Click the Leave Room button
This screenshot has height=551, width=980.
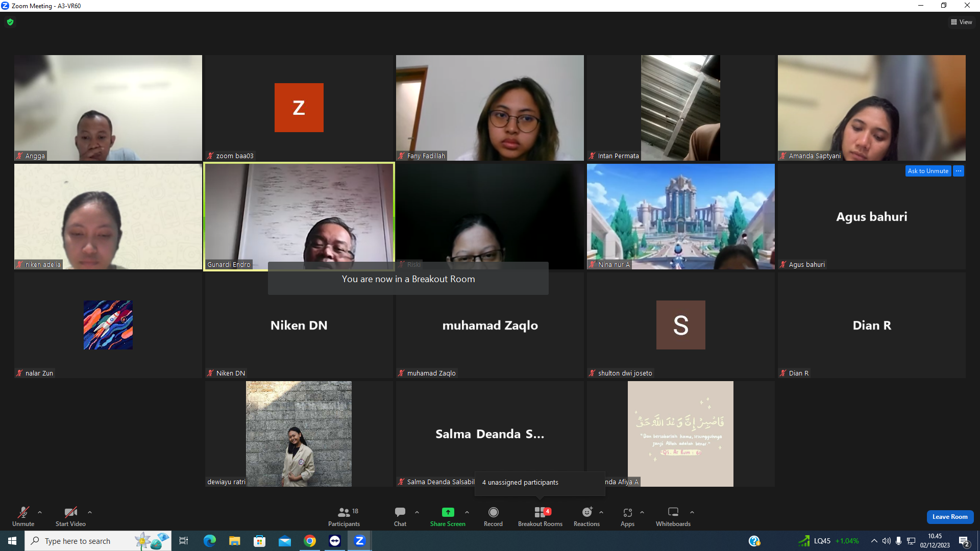[950, 517]
